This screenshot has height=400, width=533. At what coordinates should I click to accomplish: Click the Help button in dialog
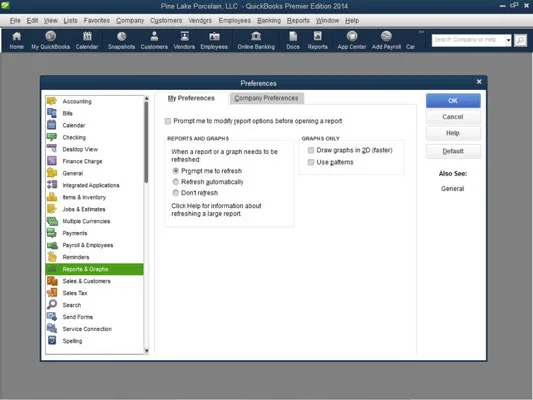(x=453, y=133)
